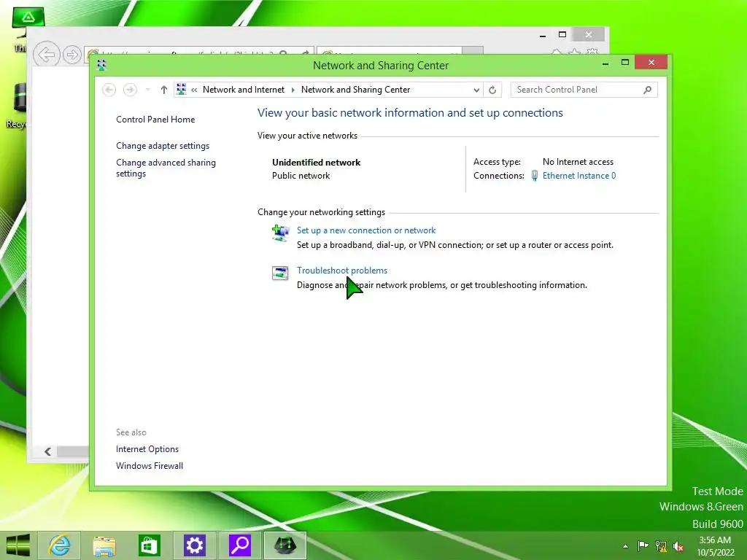Click the Control Panel taskbar button
The width and height of the screenshot is (747, 560).
285,545
